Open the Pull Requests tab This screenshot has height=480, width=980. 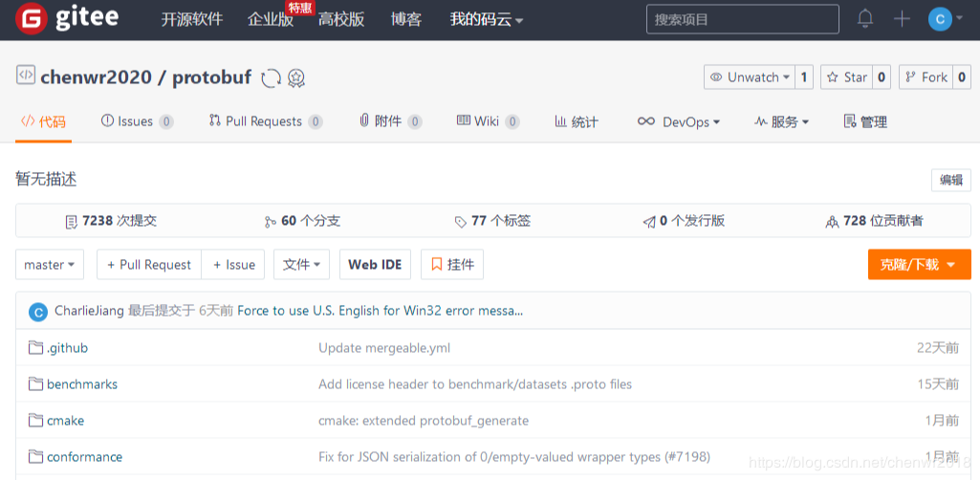coord(266,121)
